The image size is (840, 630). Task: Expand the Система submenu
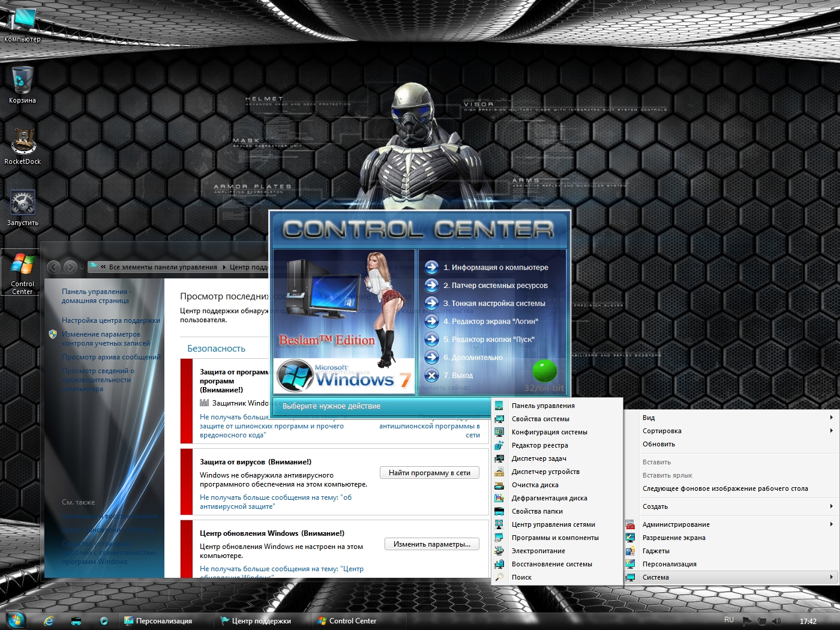(x=831, y=577)
